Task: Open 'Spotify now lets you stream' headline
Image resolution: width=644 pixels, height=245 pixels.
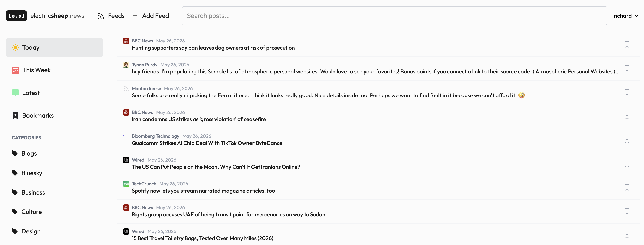Action: click(x=203, y=191)
